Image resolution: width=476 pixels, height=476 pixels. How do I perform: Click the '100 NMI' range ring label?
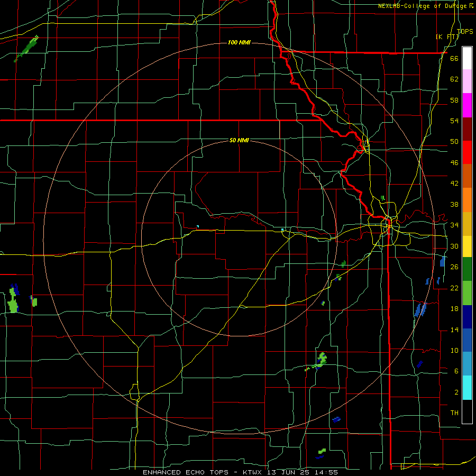pos(239,42)
